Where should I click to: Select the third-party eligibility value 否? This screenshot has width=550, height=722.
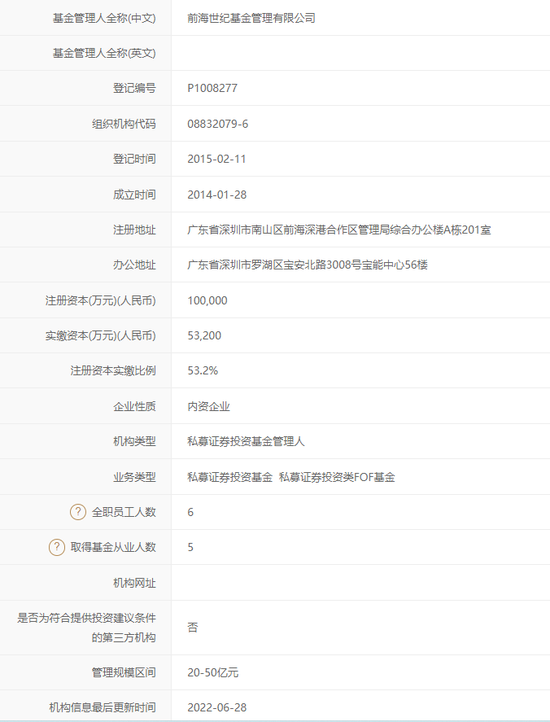pos(193,627)
